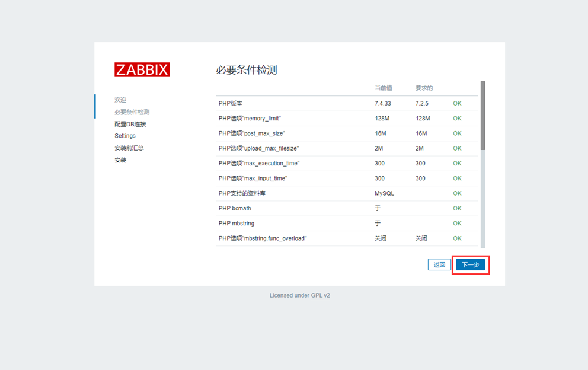Click the 当前值 column header
The height and width of the screenshot is (370, 588).
tap(384, 88)
